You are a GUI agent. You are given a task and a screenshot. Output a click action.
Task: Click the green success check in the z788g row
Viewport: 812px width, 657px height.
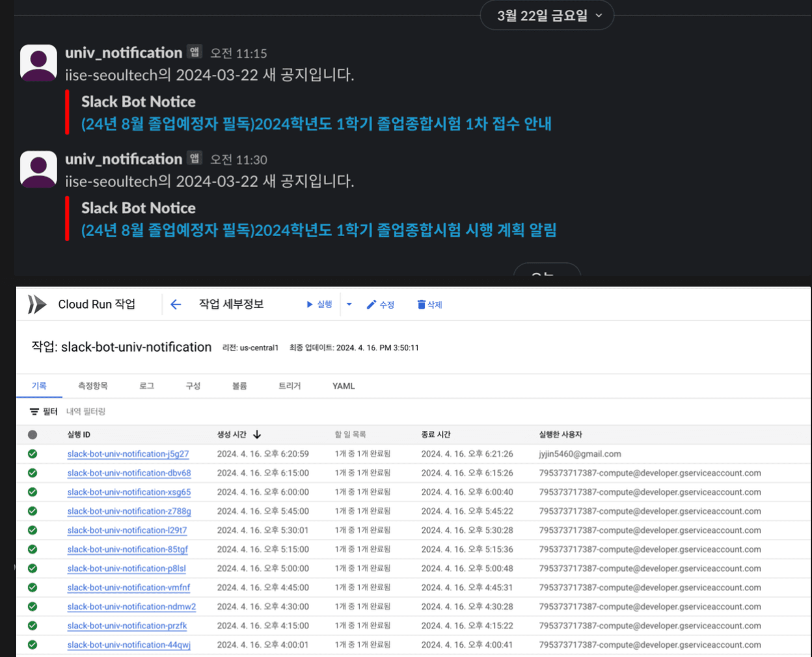coord(32,511)
